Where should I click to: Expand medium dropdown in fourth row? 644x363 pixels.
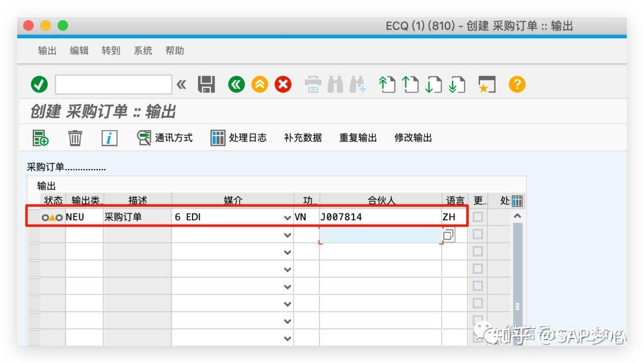287,270
